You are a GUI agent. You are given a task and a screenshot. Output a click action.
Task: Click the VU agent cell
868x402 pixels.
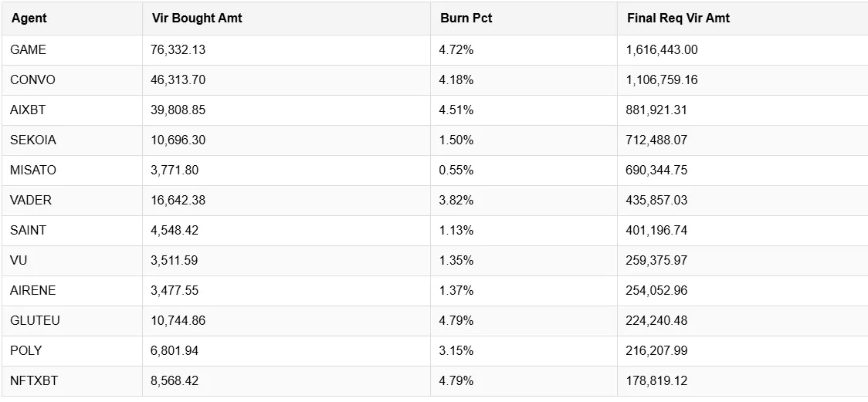(72, 261)
